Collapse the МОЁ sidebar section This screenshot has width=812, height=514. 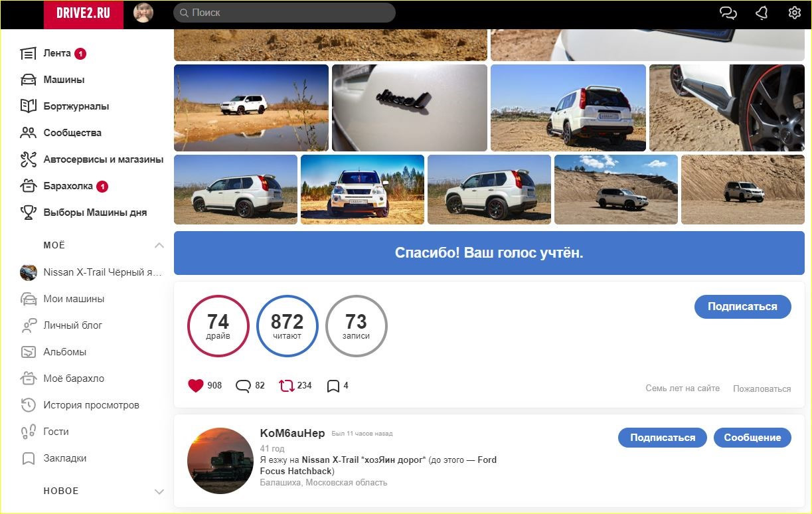(x=159, y=245)
